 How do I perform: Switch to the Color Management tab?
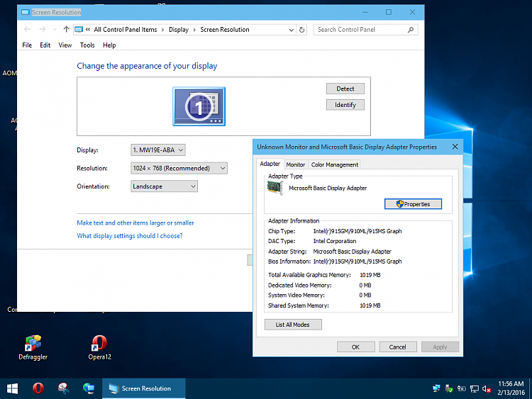[335, 164]
